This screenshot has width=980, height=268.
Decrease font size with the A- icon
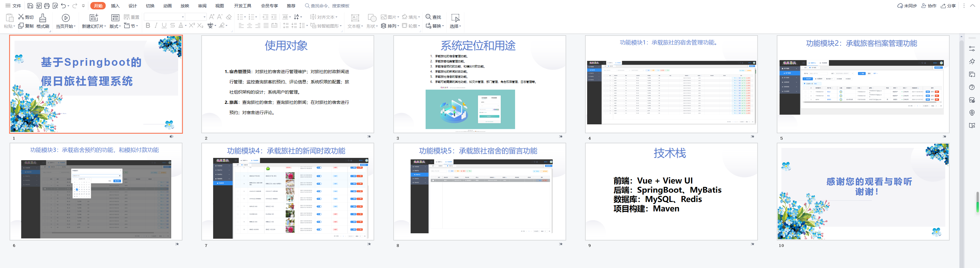coord(220,17)
